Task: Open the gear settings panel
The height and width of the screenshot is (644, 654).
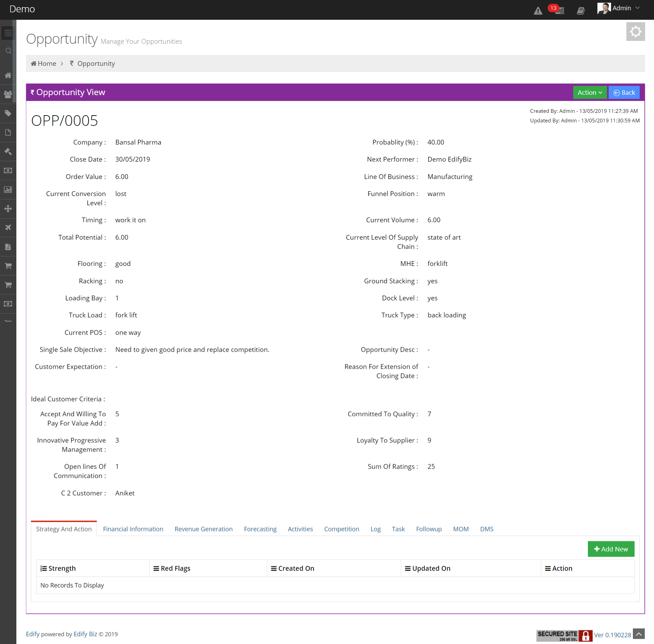Action: (635, 32)
